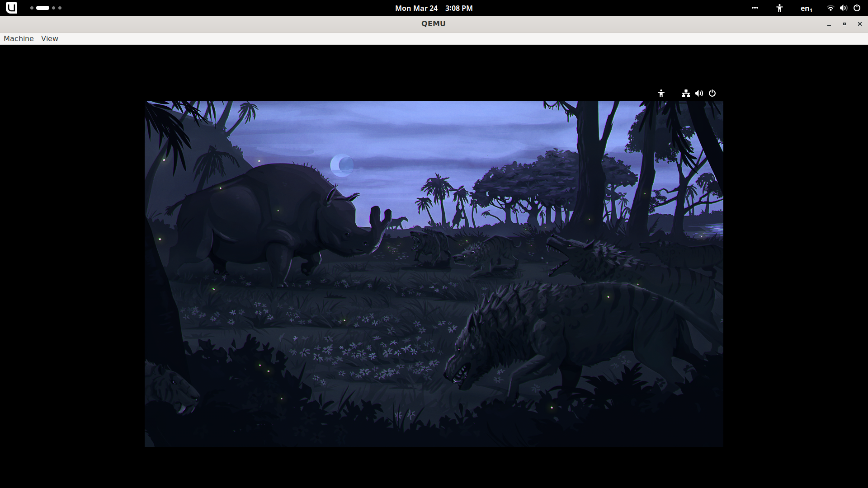This screenshot has height=488, width=868.
Task: Open the en keyboard layout selector
Action: (x=806, y=8)
